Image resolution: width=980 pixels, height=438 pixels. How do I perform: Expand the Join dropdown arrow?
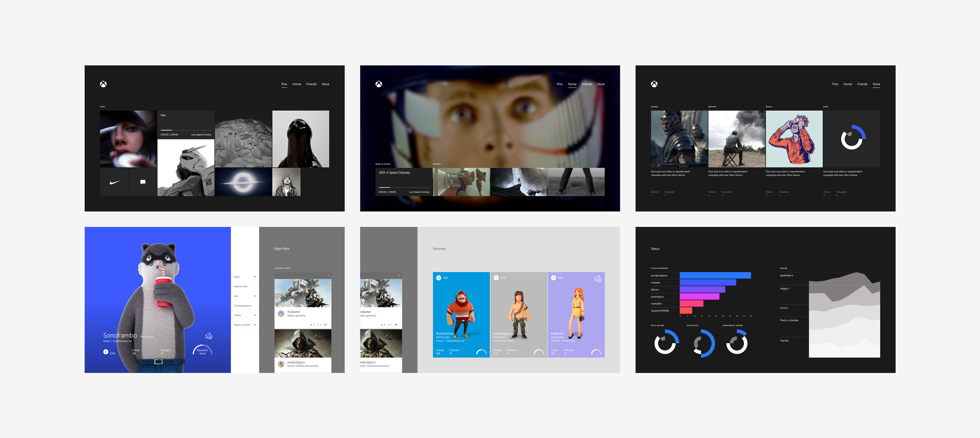tap(255, 296)
